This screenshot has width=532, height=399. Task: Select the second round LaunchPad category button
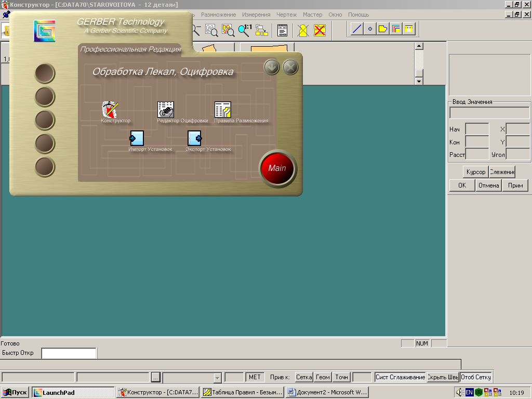45,97
